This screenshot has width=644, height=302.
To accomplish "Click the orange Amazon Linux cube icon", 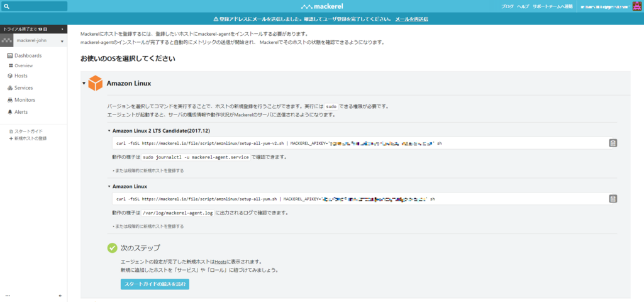I will pyautogui.click(x=96, y=83).
